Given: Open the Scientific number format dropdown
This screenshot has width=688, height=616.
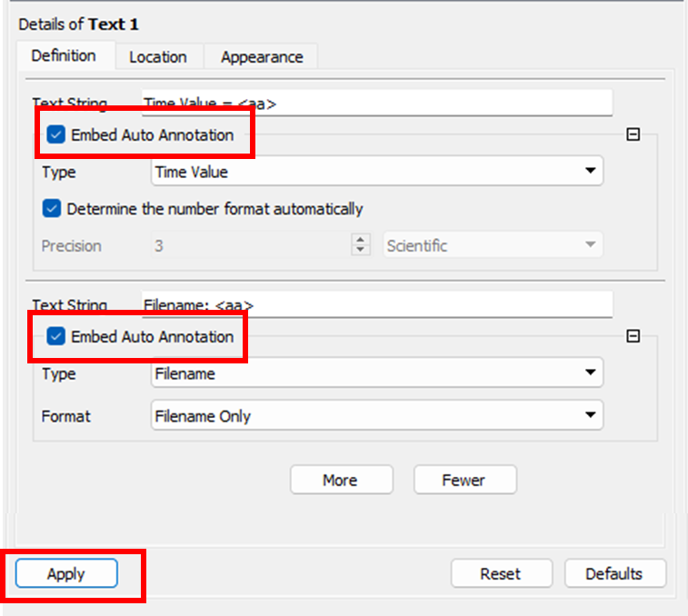Looking at the screenshot, I should click(493, 244).
